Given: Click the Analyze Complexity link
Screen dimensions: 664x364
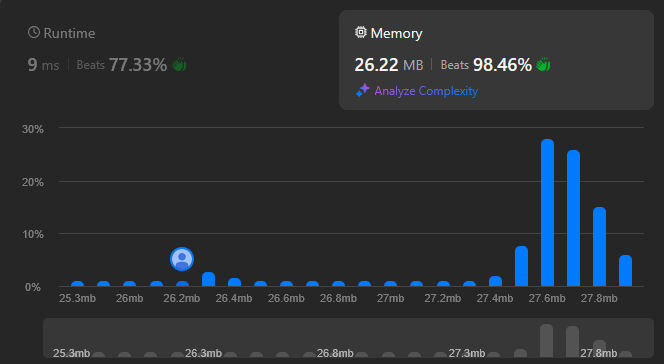Looking at the screenshot, I should [x=426, y=91].
